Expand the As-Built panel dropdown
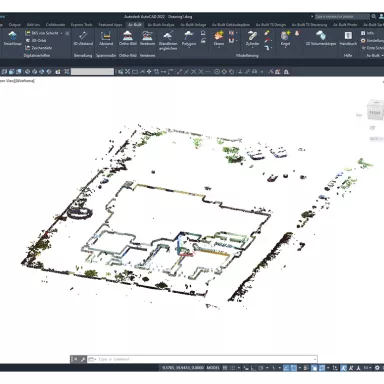The image size is (384, 384). [x=382, y=55]
